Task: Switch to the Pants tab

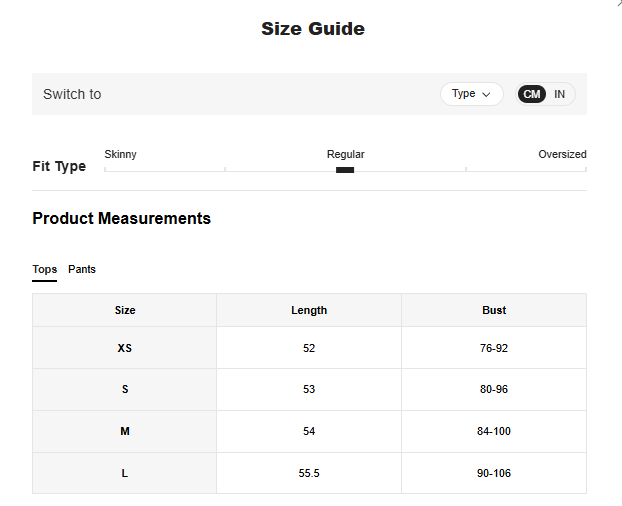Action: [82, 270]
